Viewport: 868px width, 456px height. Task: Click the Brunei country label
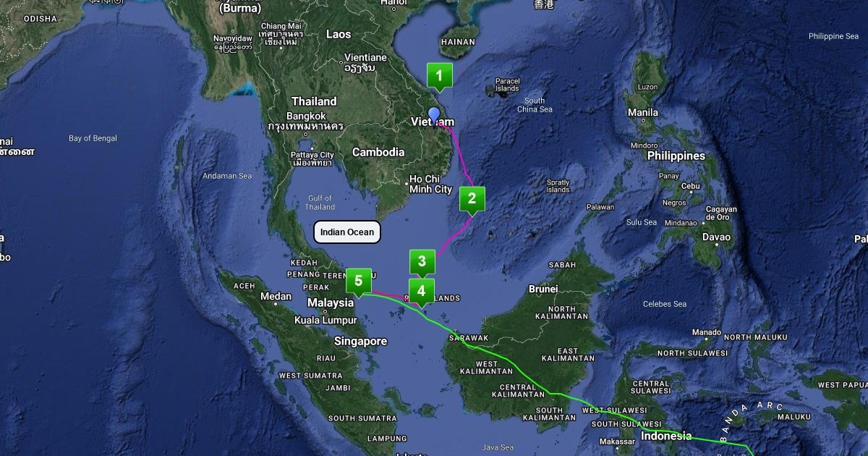coord(543,289)
